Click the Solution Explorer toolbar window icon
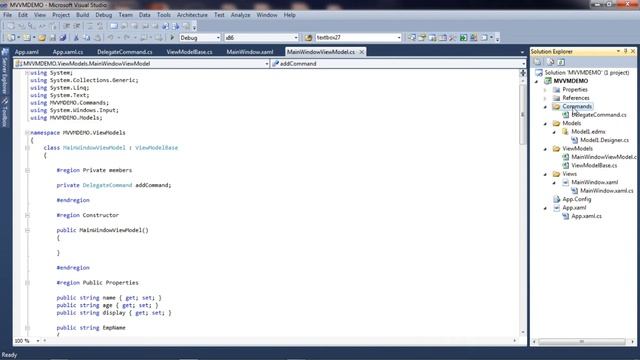This screenshot has width=640, height=360. pos(412,38)
